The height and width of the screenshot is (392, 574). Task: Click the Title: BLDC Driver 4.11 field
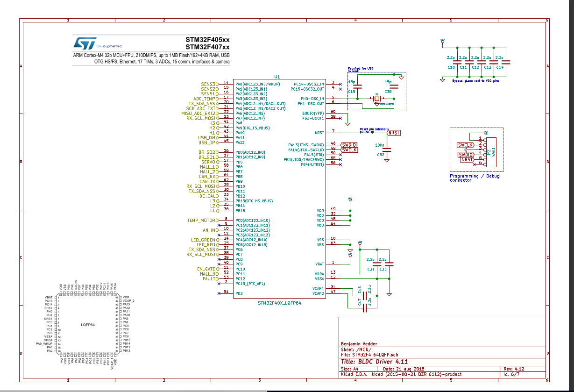(x=374, y=362)
